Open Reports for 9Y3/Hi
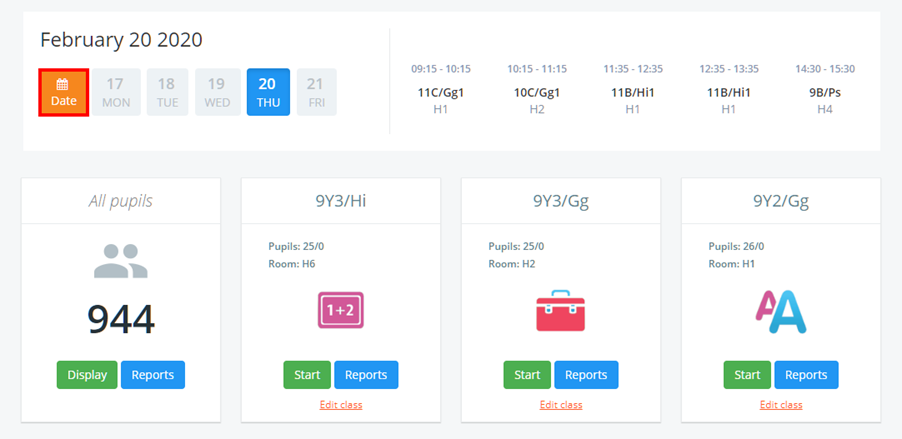The image size is (902, 439). 366,375
